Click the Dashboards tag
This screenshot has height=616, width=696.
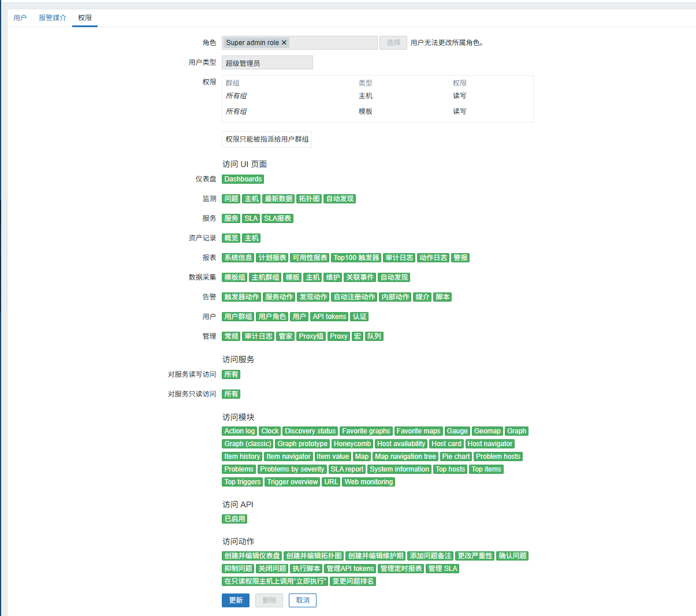click(x=243, y=179)
